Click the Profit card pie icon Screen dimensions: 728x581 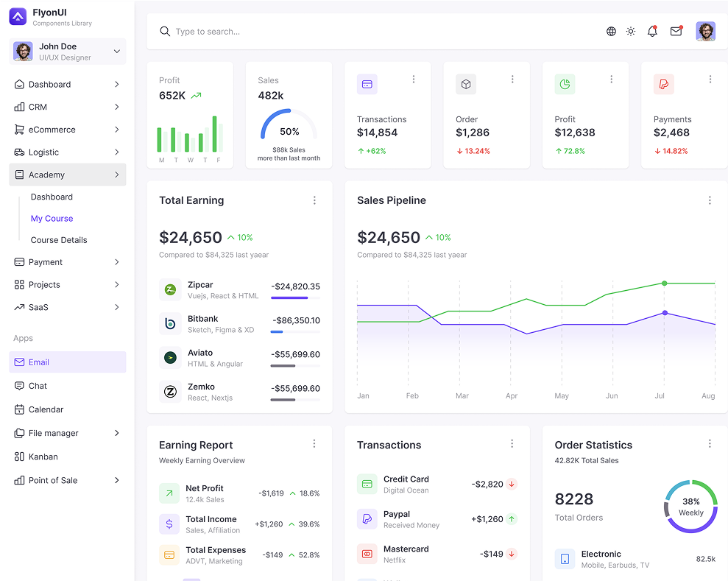(565, 84)
